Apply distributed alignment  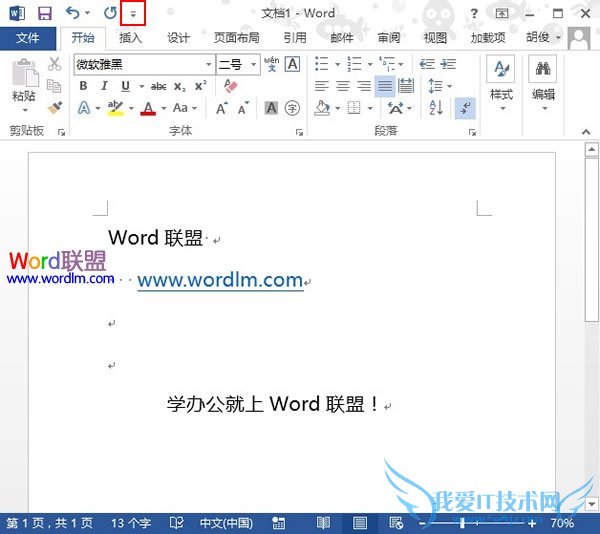pos(406,86)
